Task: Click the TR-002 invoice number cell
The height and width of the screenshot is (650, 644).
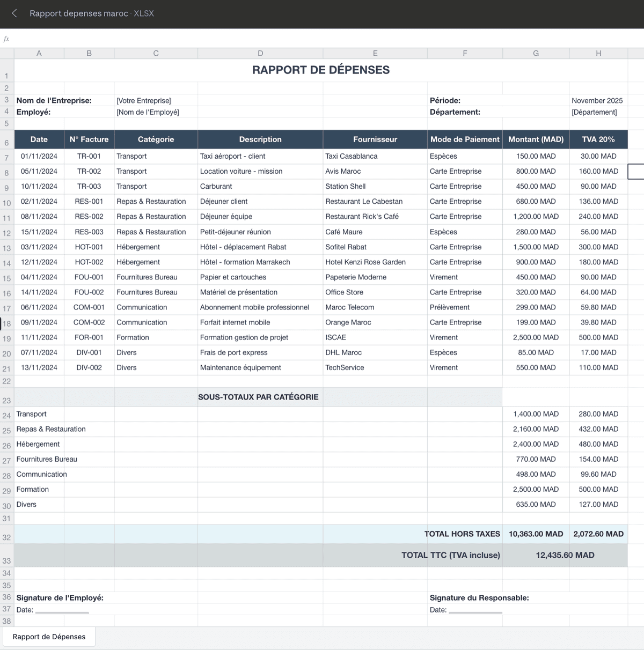Action: [x=89, y=171]
